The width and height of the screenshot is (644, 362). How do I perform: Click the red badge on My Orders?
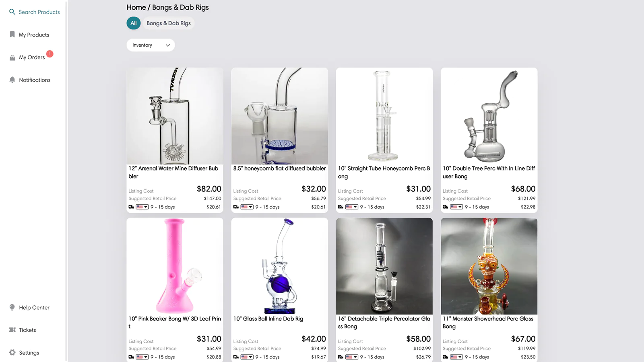(x=50, y=53)
